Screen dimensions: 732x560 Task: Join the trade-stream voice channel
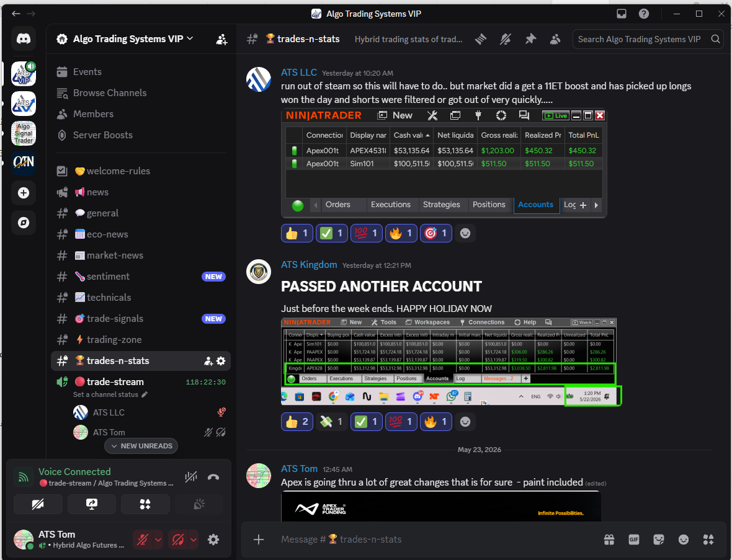[x=141, y=382]
